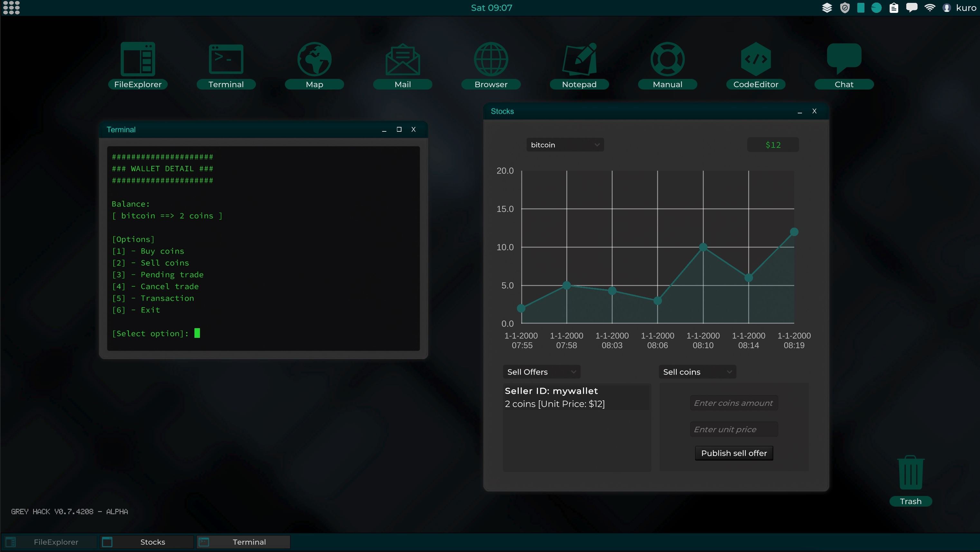Launch the Map globe icon
This screenshot has width=980, height=552.
(314, 59)
